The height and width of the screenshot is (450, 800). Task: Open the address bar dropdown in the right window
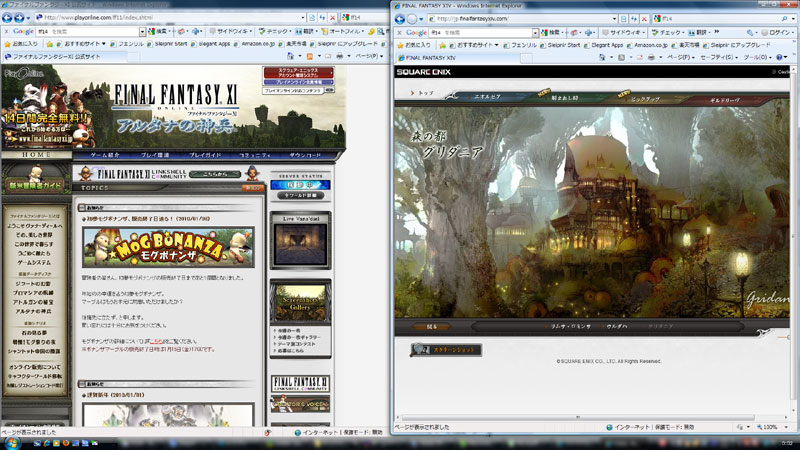pos(614,18)
